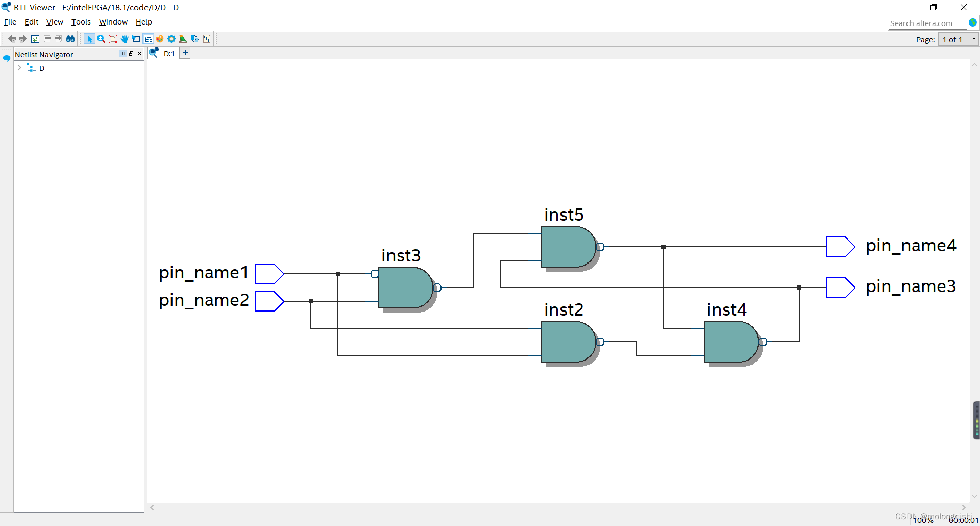
Task: Click the rubber-band selection mode arrow icon
Action: 136,39
